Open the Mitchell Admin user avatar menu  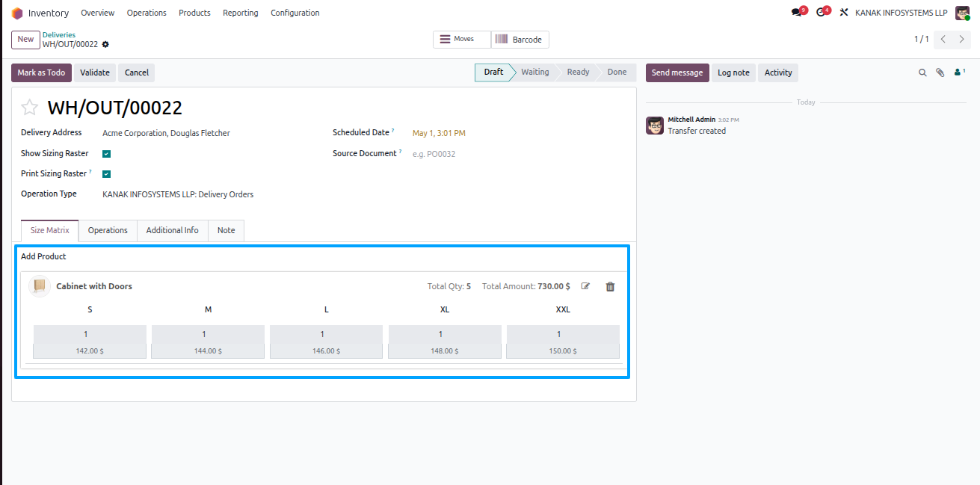pyautogui.click(x=962, y=13)
